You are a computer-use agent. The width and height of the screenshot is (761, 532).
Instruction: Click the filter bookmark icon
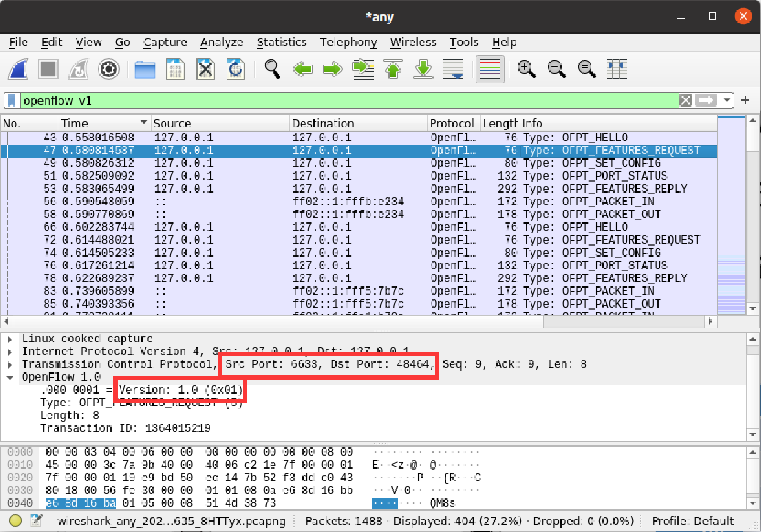[x=12, y=101]
